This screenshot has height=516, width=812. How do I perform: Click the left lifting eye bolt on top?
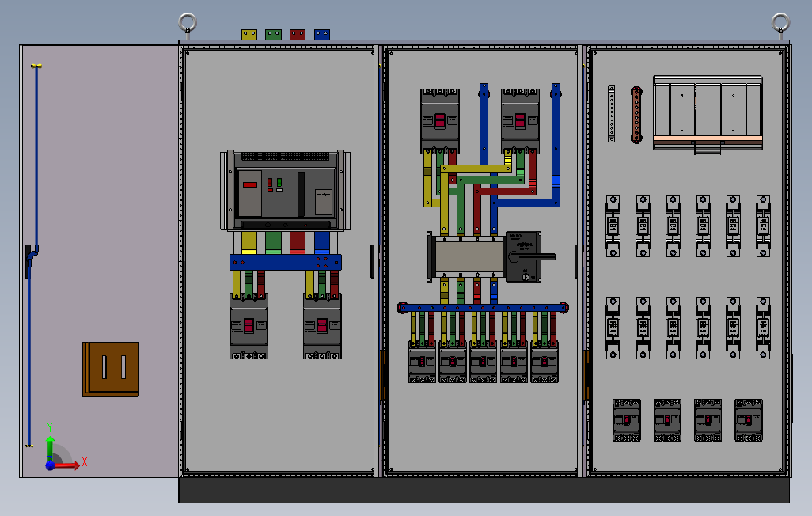[x=188, y=25]
